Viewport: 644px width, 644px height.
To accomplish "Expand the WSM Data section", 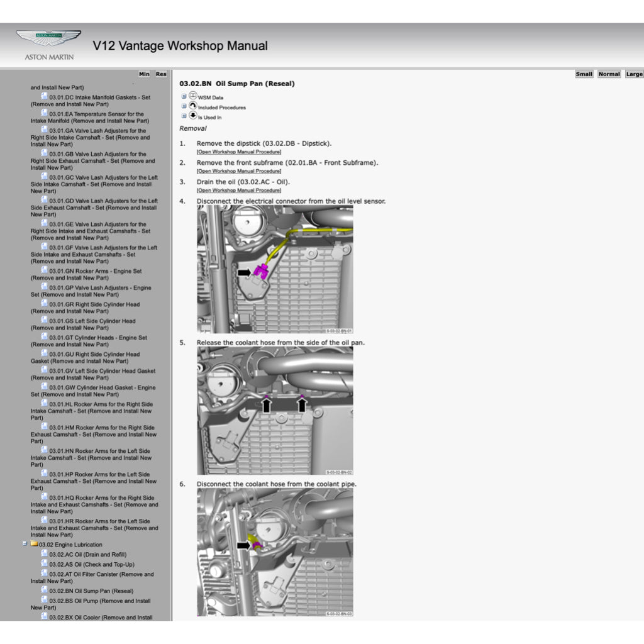I will [184, 96].
